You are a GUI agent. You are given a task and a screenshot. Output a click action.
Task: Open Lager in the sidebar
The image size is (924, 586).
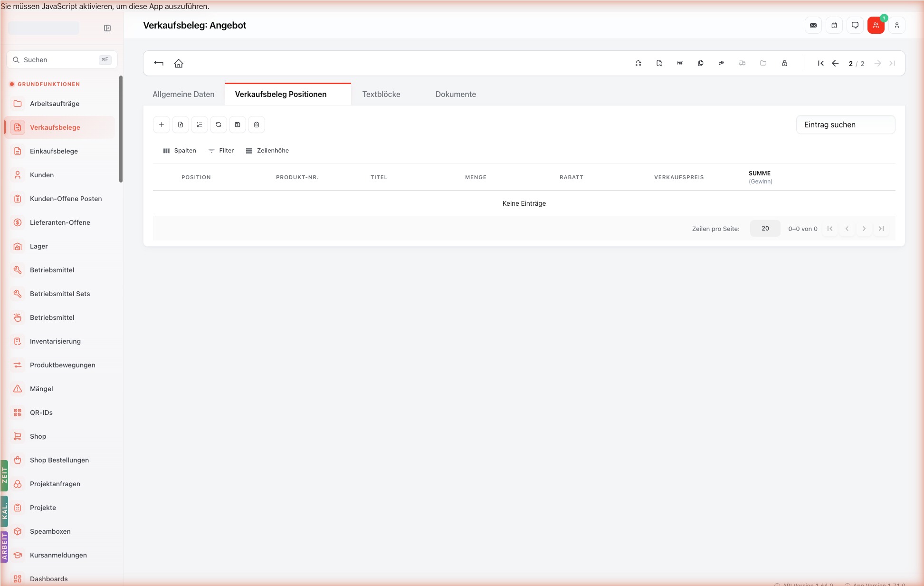click(x=59, y=246)
